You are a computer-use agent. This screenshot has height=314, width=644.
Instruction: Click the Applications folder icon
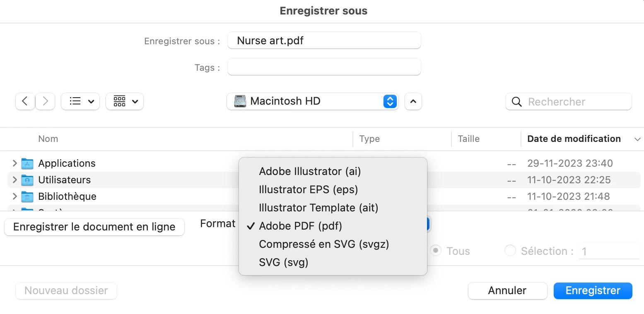[27, 163]
